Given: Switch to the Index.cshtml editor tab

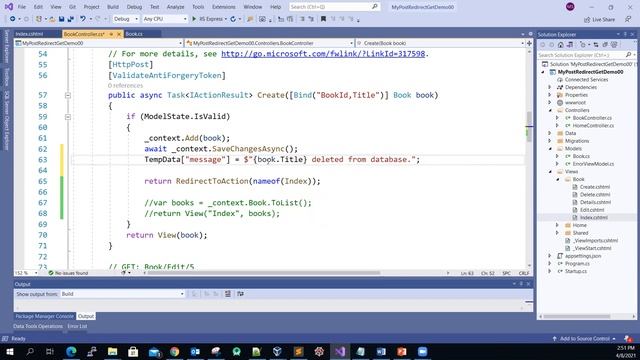Looking at the screenshot, I should (29, 34).
